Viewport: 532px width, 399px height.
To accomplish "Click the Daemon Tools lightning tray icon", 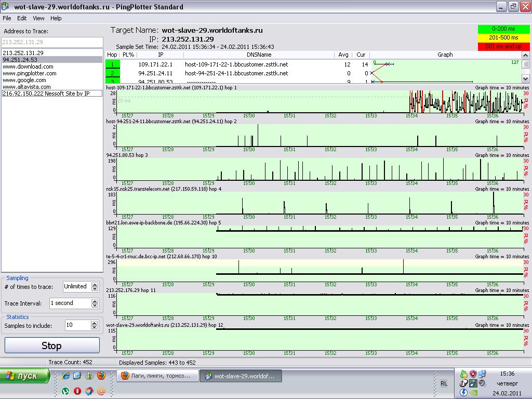I will (x=463, y=392).
